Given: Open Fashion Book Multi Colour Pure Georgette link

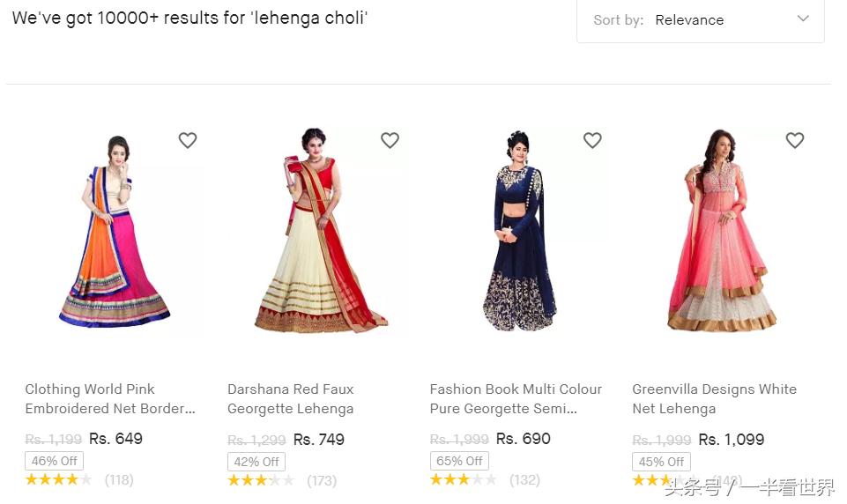Looking at the screenshot, I should [x=516, y=399].
